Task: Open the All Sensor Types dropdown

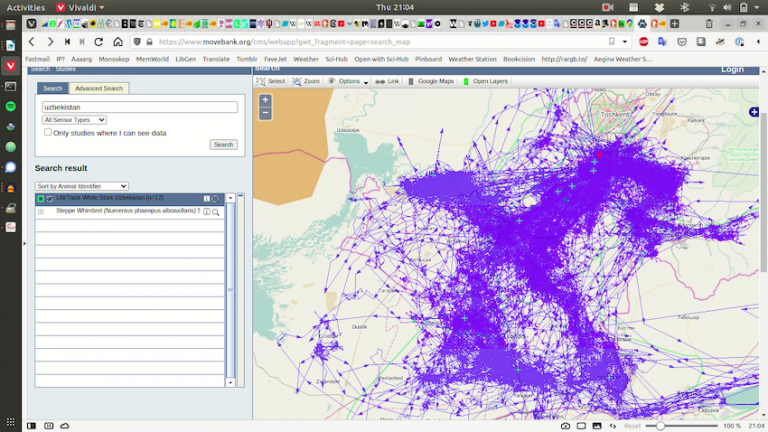Action: pos(74,120)
